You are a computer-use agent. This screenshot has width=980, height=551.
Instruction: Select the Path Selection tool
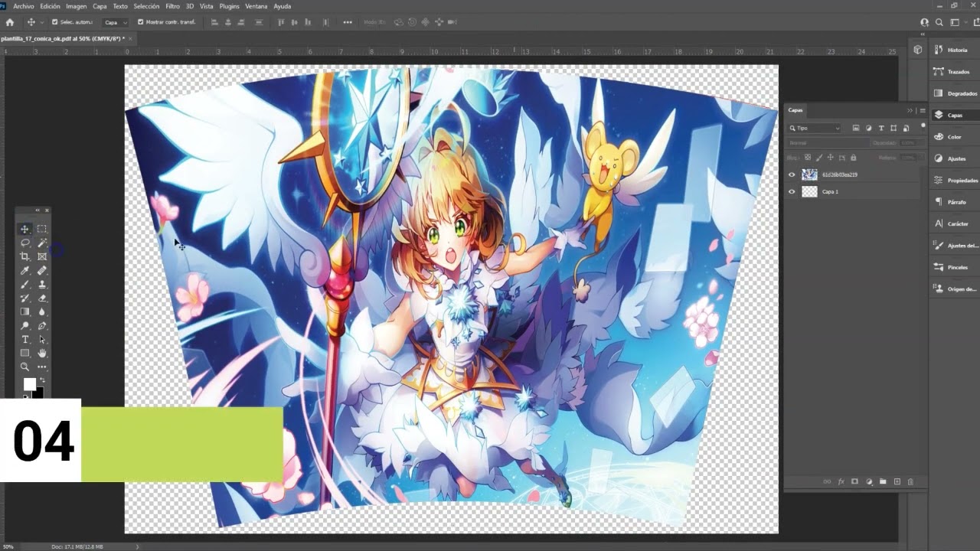pos(42,340)
